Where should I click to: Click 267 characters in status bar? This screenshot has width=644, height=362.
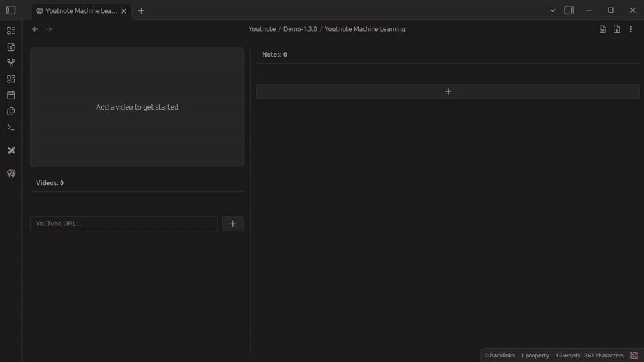pos(604,356)
